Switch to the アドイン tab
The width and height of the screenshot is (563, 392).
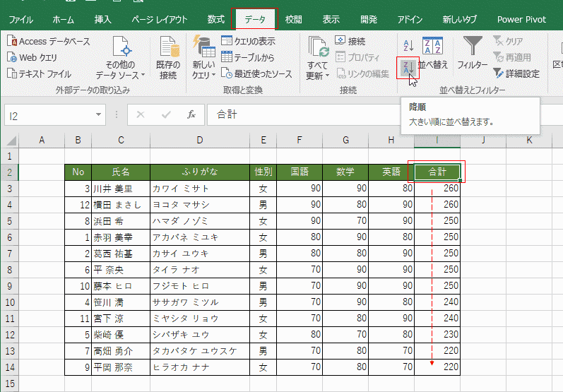point(410,19)
